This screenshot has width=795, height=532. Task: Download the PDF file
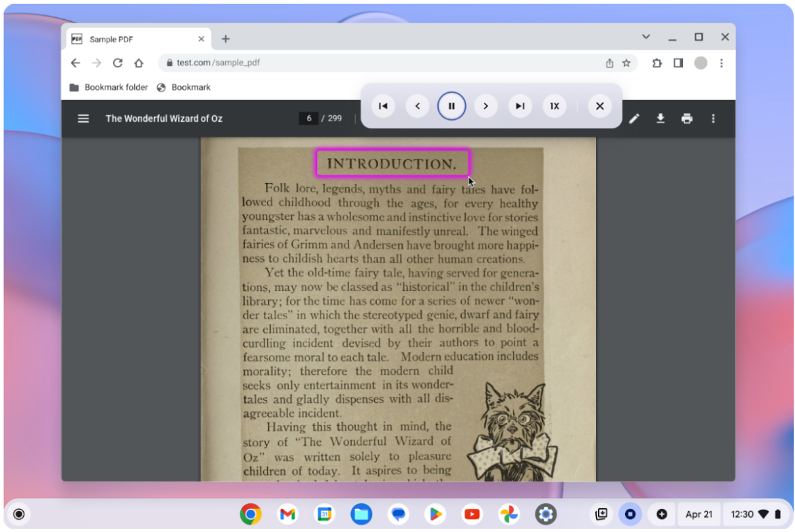click(660, 119)
